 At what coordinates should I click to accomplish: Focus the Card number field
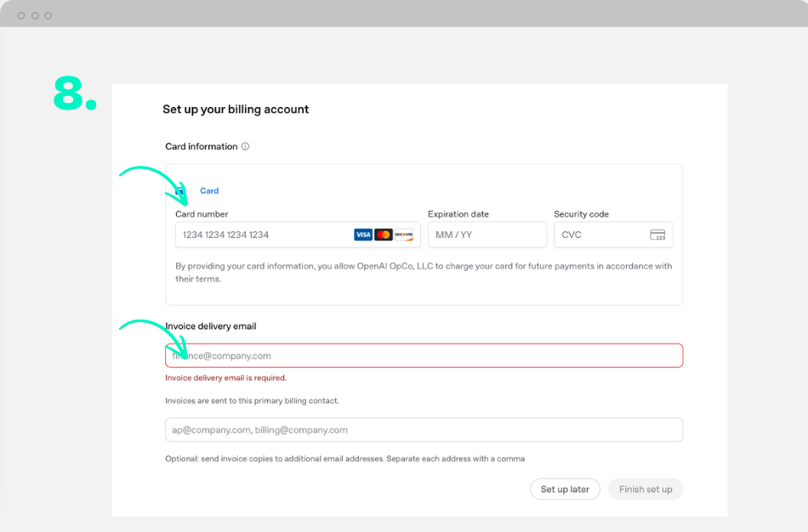point(298,235)
